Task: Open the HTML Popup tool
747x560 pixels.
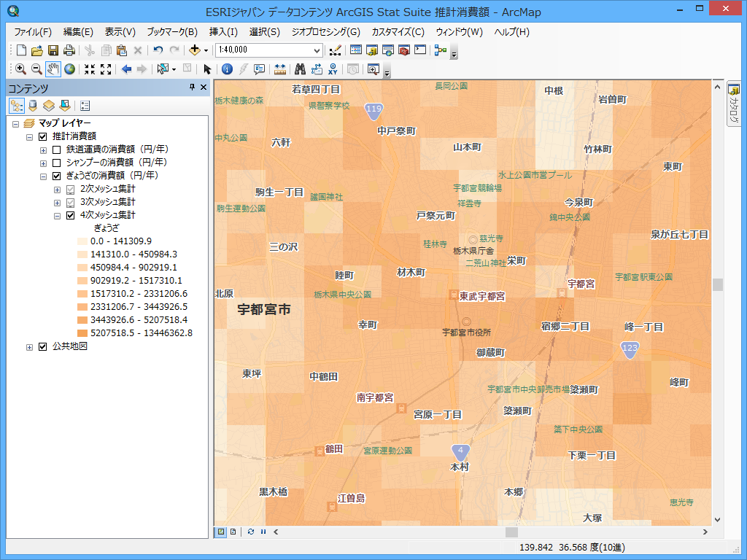Action: [259, 69]
